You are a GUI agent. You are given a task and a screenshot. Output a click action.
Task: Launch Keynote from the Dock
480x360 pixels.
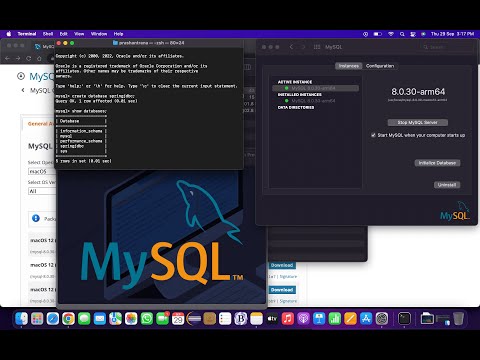(319, 319)
